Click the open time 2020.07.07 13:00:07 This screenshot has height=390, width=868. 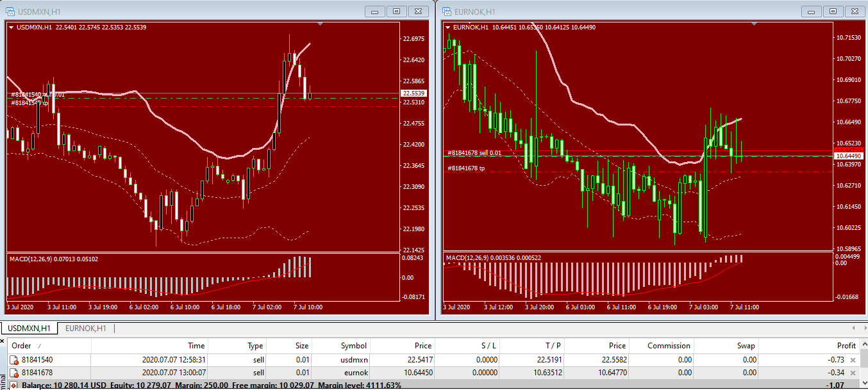point(173,373)
